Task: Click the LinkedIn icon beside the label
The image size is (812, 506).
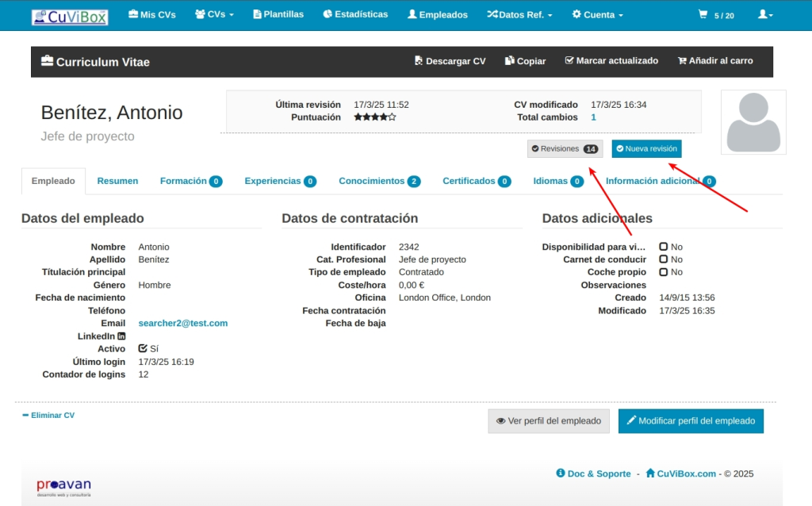Action: tap(121, 336)
